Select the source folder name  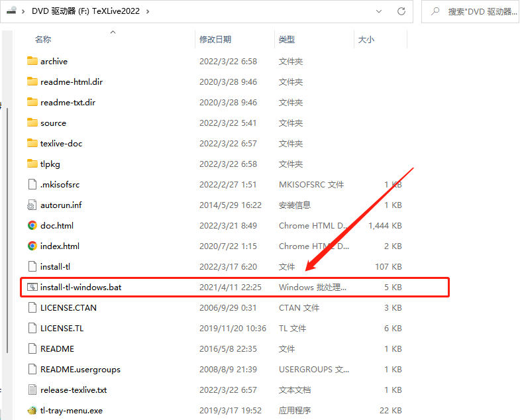53,123
